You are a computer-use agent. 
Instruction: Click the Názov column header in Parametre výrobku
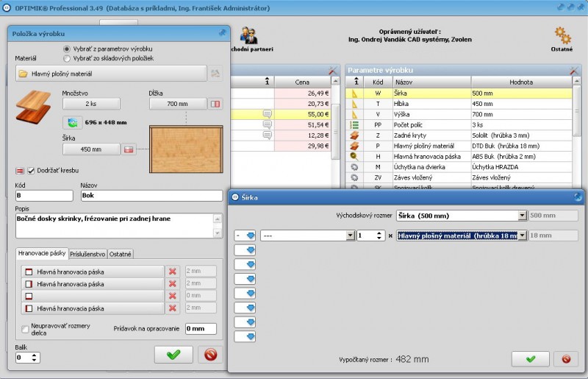[x=431, y=82]
